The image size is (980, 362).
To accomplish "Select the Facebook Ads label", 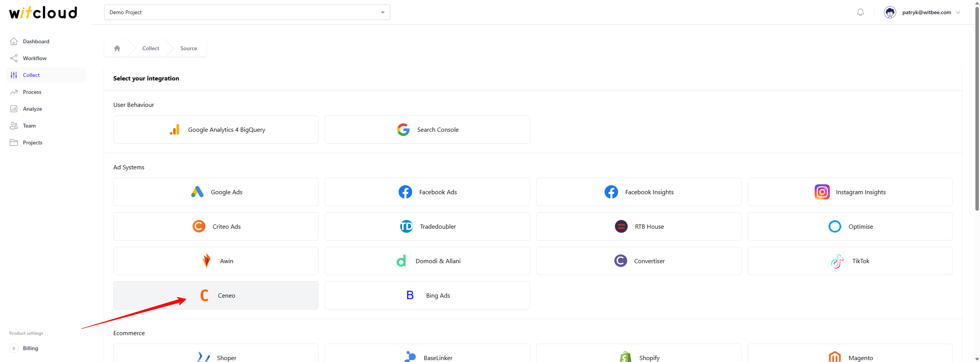I will point(438,192).
